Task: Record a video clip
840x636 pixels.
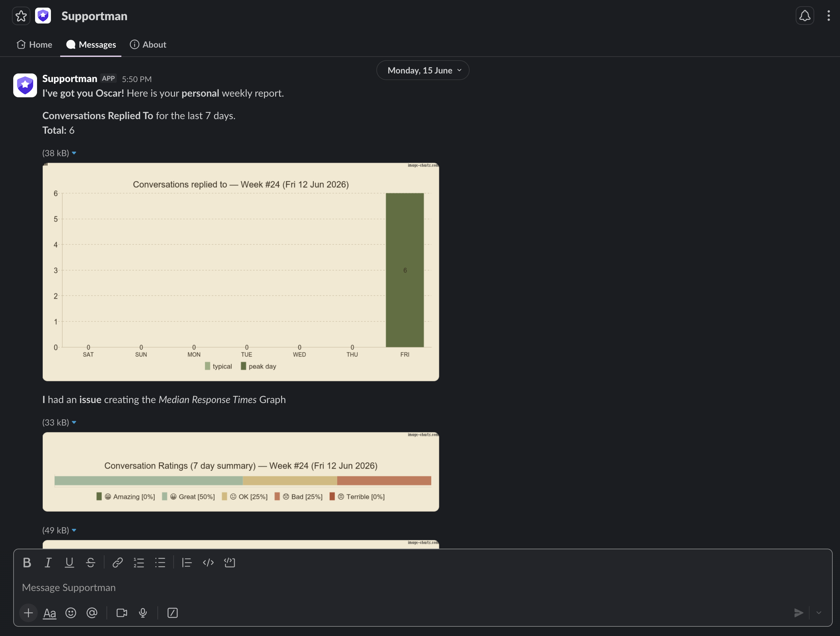Action: (121, 613)
